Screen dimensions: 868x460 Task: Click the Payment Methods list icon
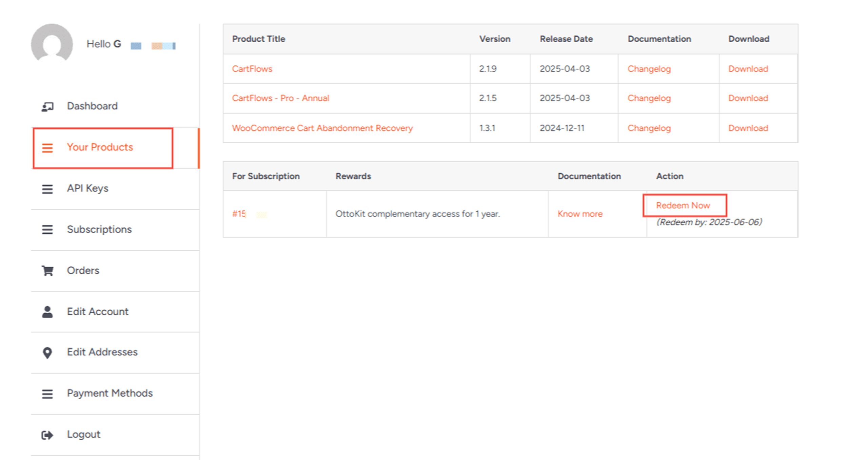click(47, 394)
